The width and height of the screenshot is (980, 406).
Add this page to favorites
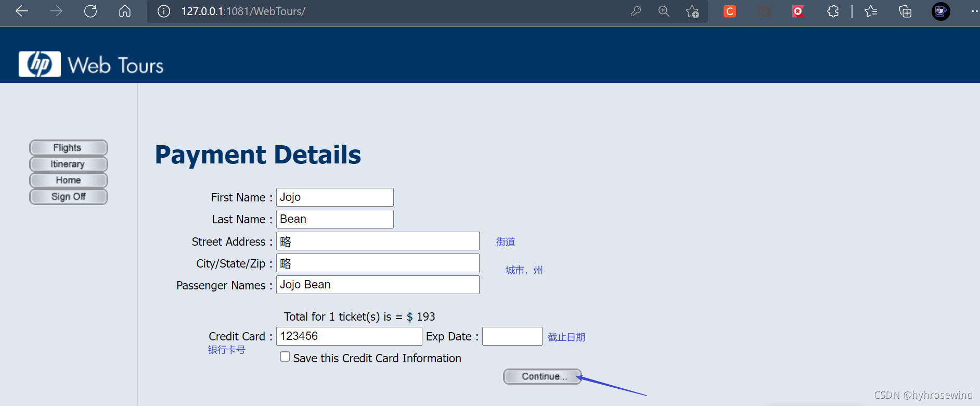tap(692, 11)
